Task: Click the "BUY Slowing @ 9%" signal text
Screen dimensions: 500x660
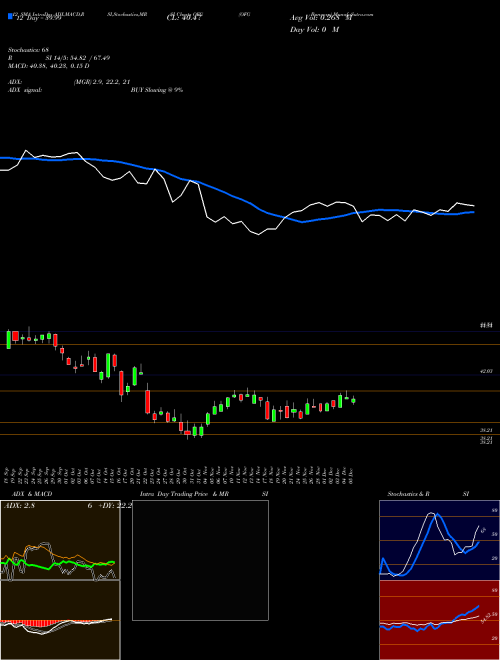Action: (157, 90)
